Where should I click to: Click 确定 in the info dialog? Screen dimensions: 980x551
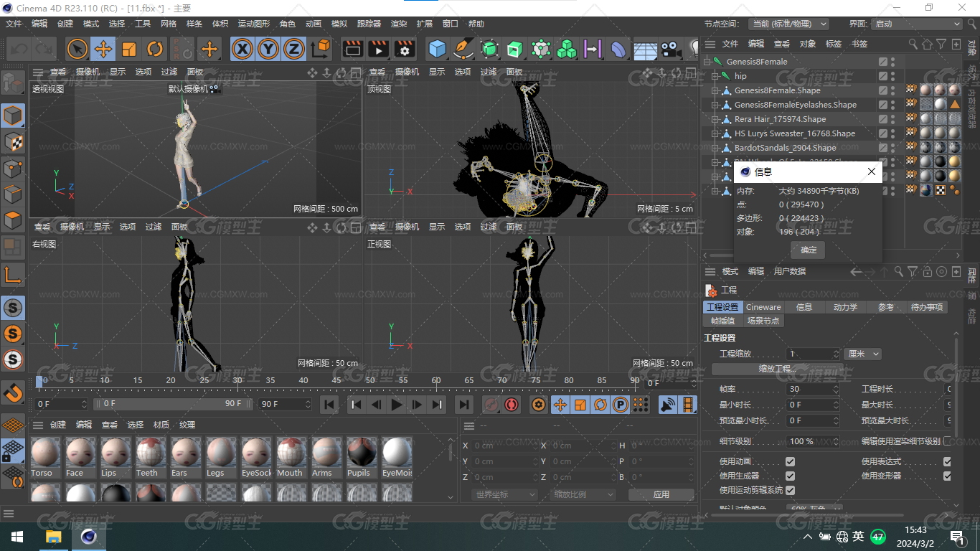click(808, 250)
